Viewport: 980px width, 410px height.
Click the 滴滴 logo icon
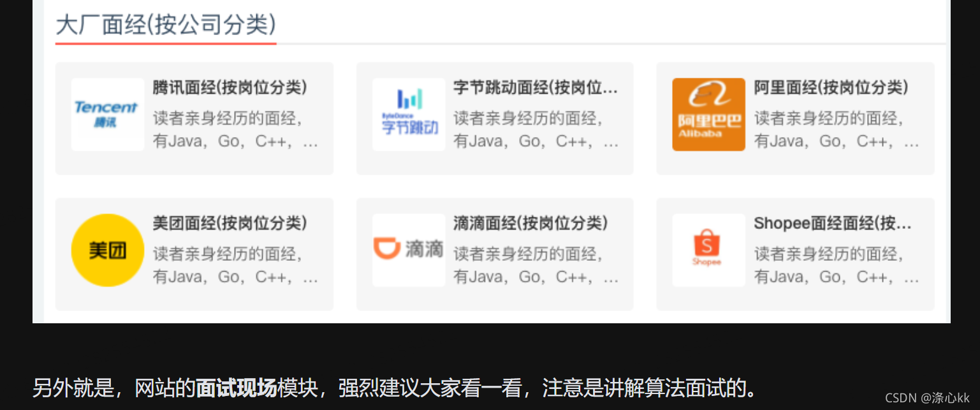[409, 250]
